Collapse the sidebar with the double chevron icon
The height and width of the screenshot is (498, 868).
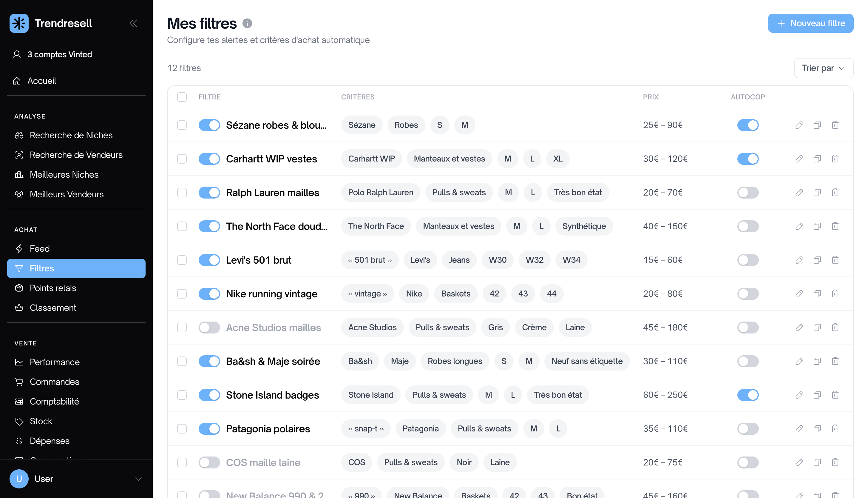(x=133, y=23)
